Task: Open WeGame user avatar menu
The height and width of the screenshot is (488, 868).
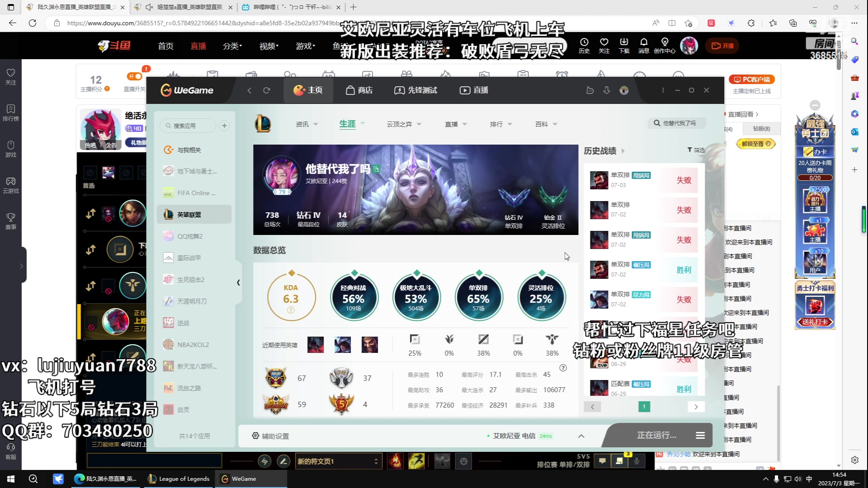Action: point(624,90)
